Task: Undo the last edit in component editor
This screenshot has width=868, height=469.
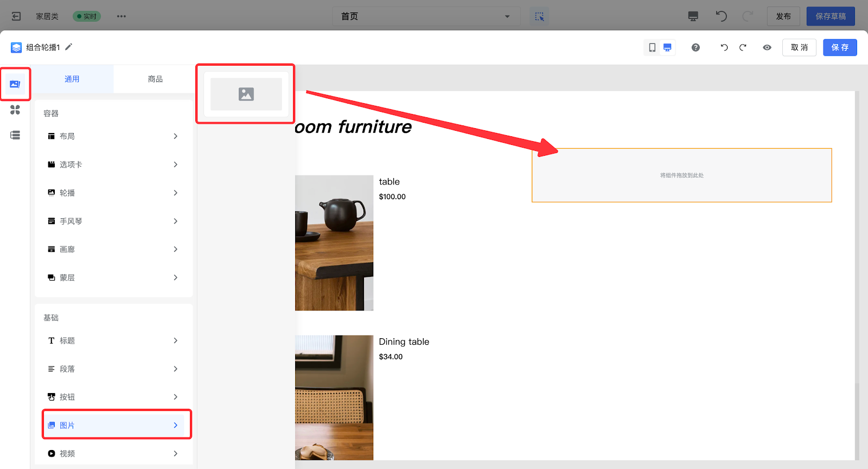Action: 724,48
